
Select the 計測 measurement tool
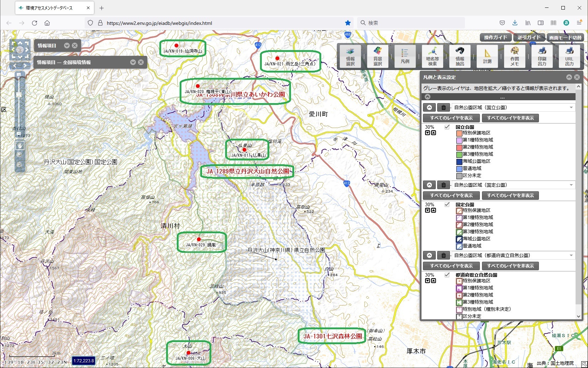click(x=487, y=56)
